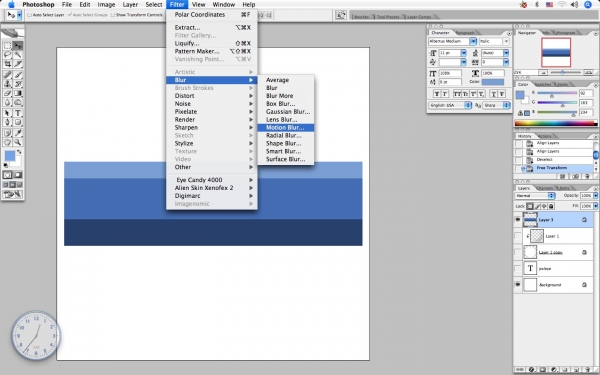
Task: Select the Healing Brush tool
Action: click(7, 75)
